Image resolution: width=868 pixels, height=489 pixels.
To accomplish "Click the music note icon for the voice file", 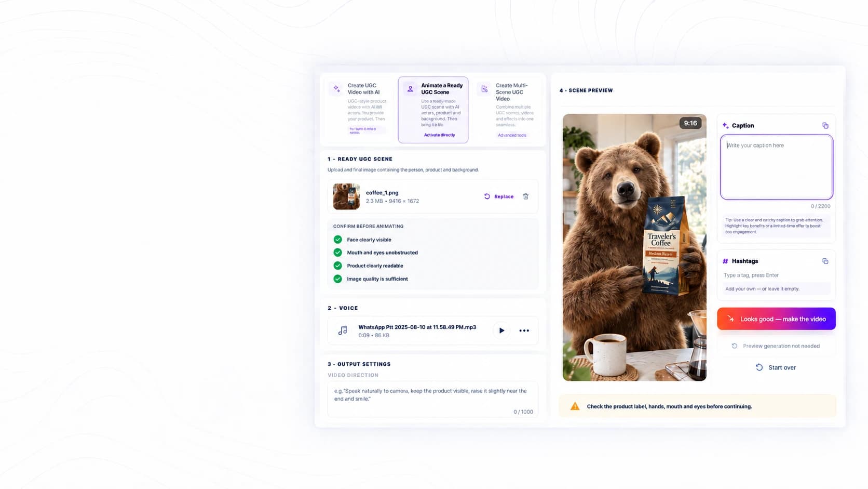I will [x=343, y=331].
